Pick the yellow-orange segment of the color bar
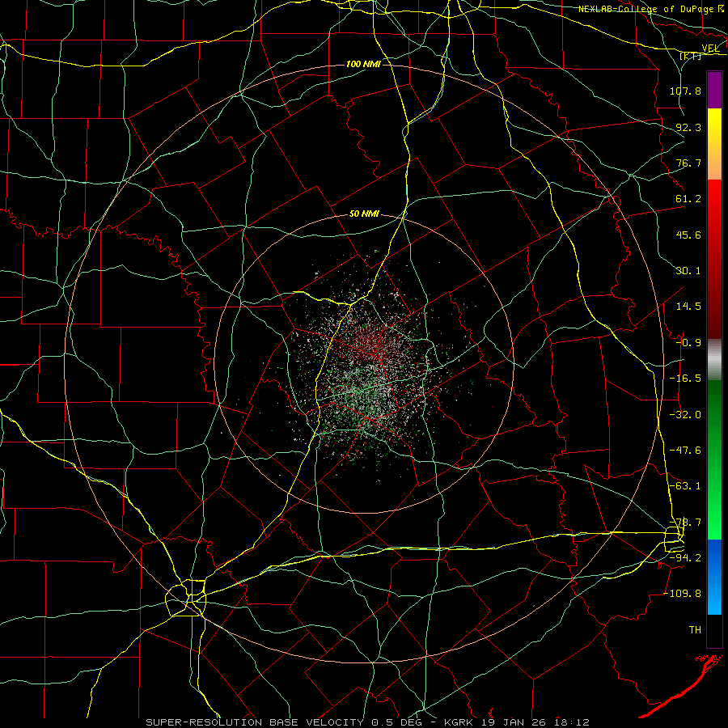The image size is (728, 728). click(714, 144)
